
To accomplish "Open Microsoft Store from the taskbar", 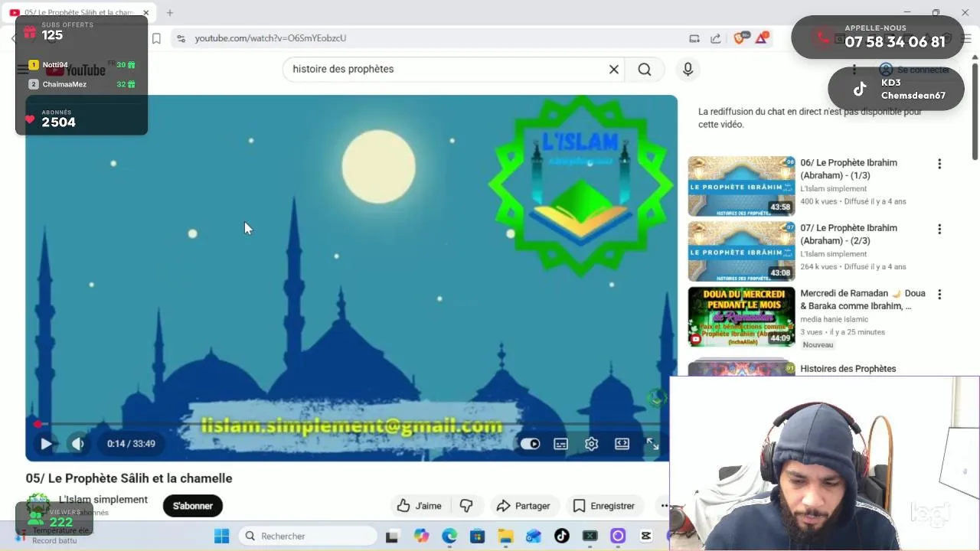I will point(477,536).
